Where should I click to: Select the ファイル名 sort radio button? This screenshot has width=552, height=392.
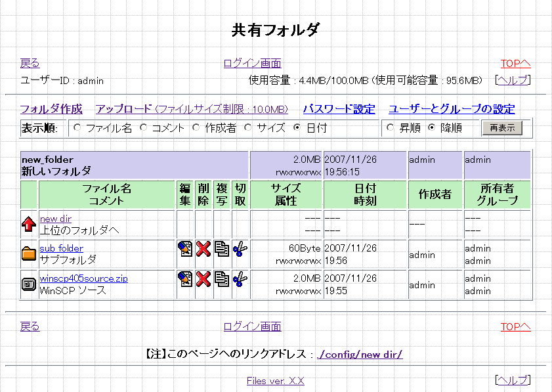click(77, 127)
